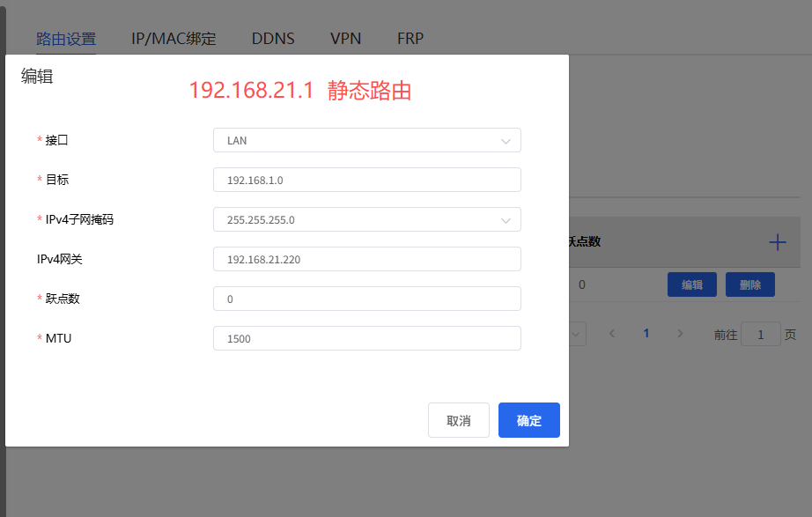Open the FRP tab

[410, 39]
